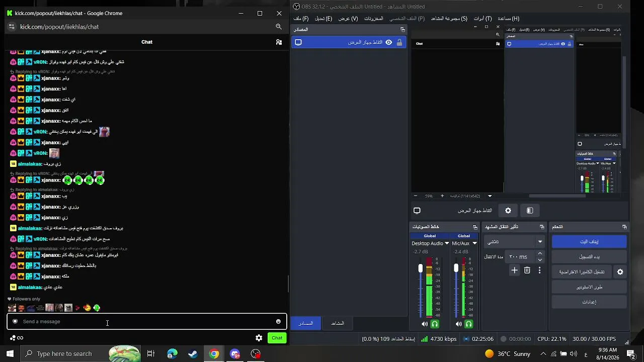This screenshot has height=362, width=644.
Task: Click Start Recording button in Controls
Action: [589, 257]
